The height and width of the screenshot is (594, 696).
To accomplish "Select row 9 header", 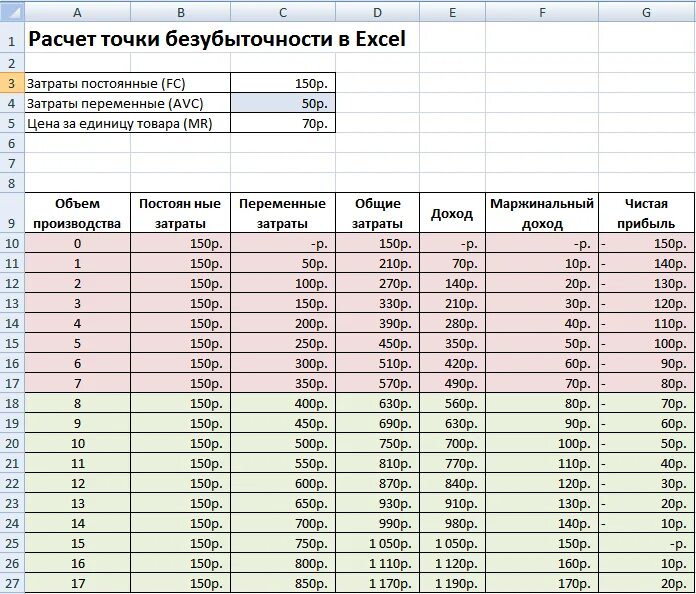I will click(12, 213).
